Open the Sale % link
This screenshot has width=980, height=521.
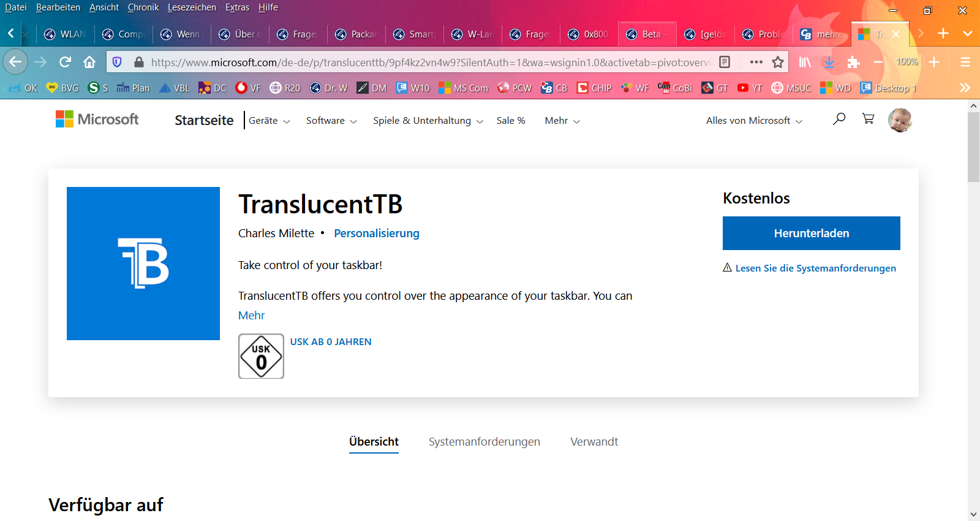[511, 121]
